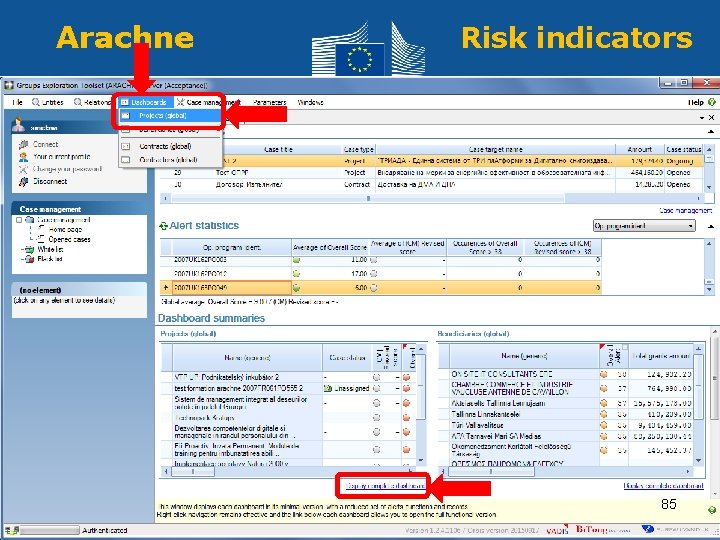Screen dimensions: 720x540
Task: Click the Average of Overall Score column header
Action: point(330,248)
